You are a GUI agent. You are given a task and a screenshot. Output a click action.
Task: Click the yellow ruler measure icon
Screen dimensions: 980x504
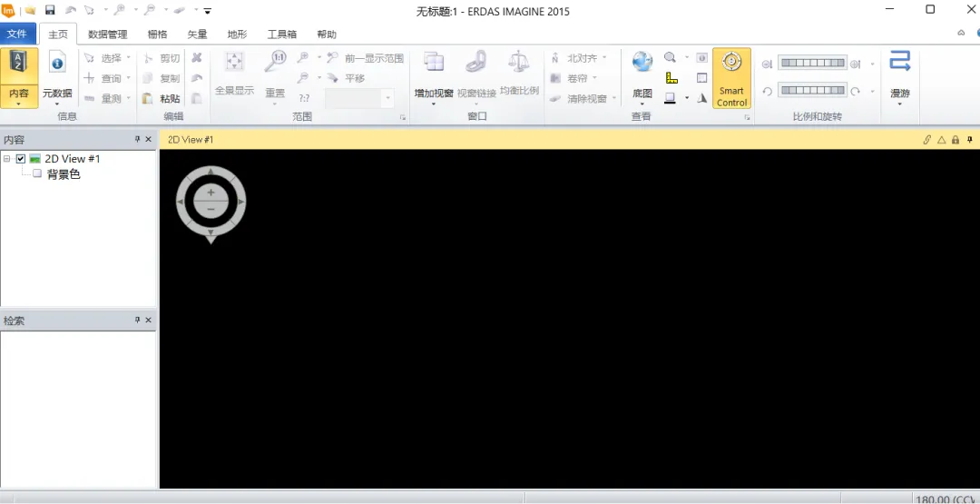(671, 78)
